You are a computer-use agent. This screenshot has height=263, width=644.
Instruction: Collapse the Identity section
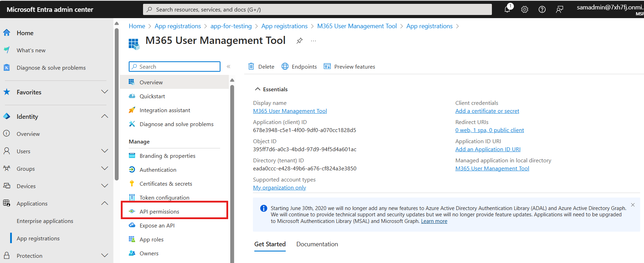click(x=105, y=116)
